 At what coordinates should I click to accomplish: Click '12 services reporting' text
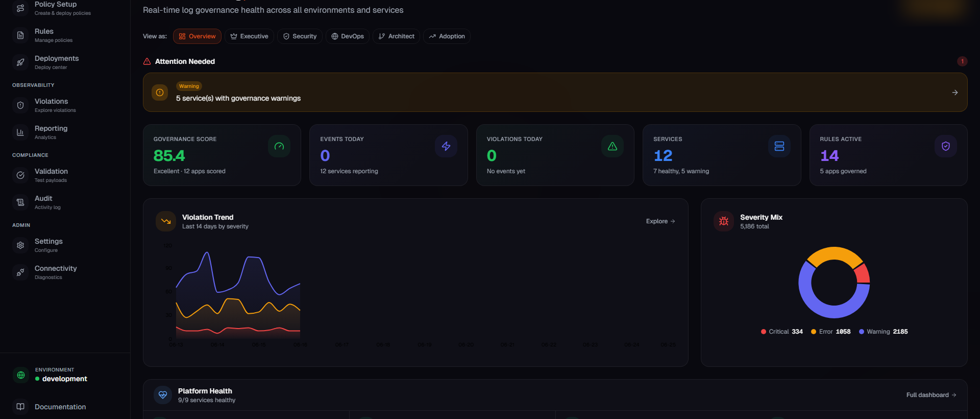coord(349,171)
